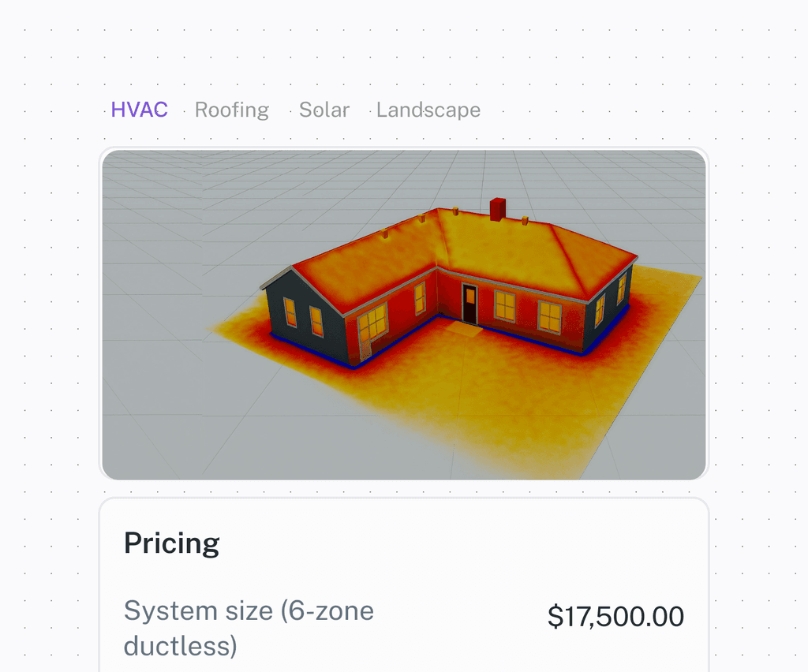Click the System size (6-zone ductless) label
Screen dimensions: 808x672
pyautogui.click(x=249, y=629)
